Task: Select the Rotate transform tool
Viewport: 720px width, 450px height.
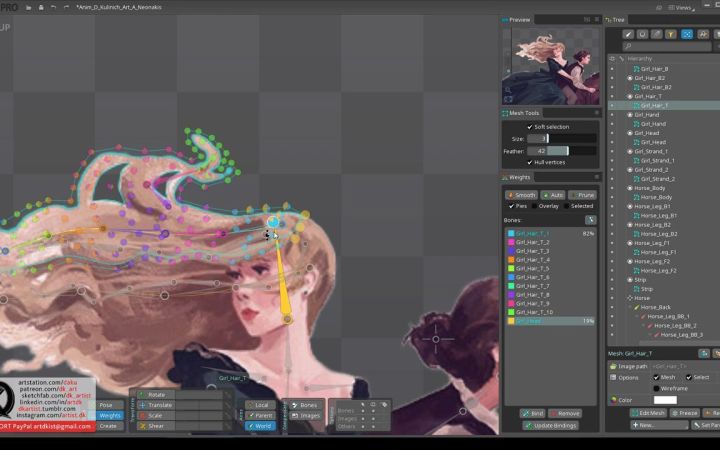Action: [156, 394]
